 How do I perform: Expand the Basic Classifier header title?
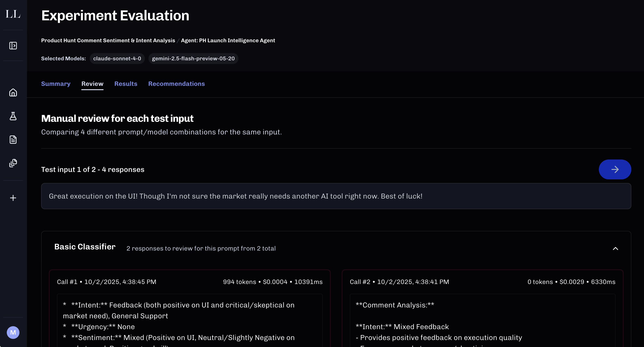click(85, 247)
